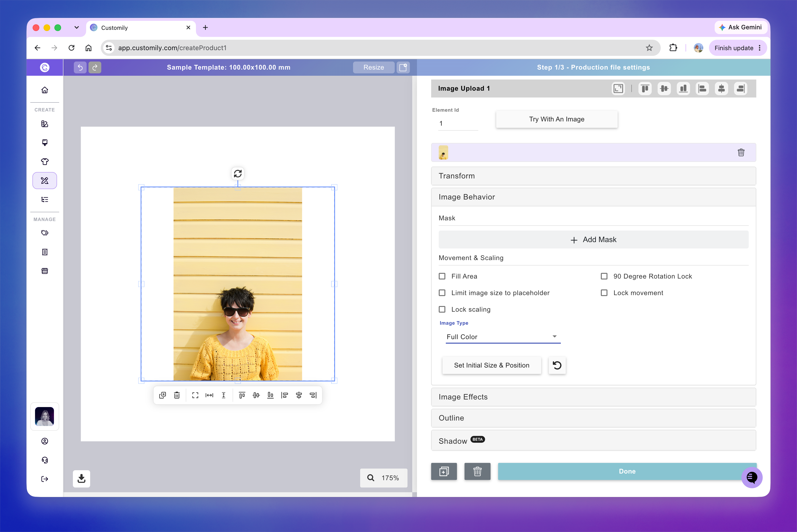The image size is (797, 532).
Task: Enable 90 Degree Rotation Lock
Action: coord(604,276)
